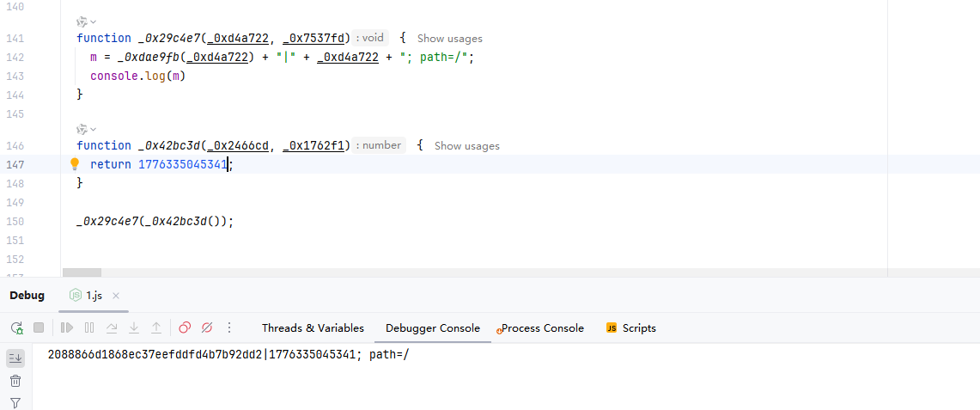This screenshot has height=410, width=980.
Task: Click the Step Out icon
Action: click(x=156, y=327)
